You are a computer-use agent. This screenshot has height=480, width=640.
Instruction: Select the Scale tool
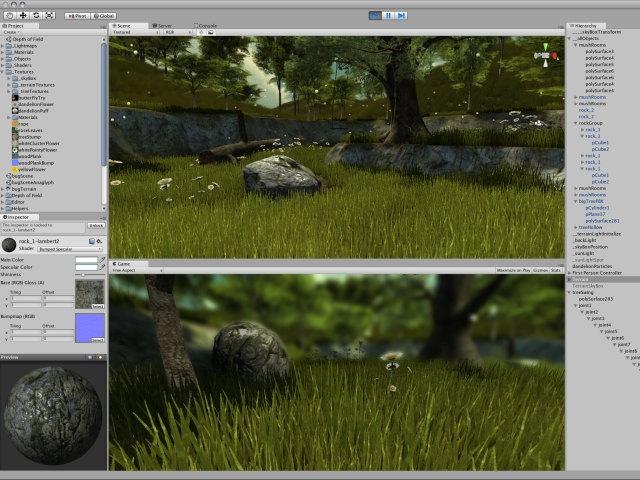49,16
